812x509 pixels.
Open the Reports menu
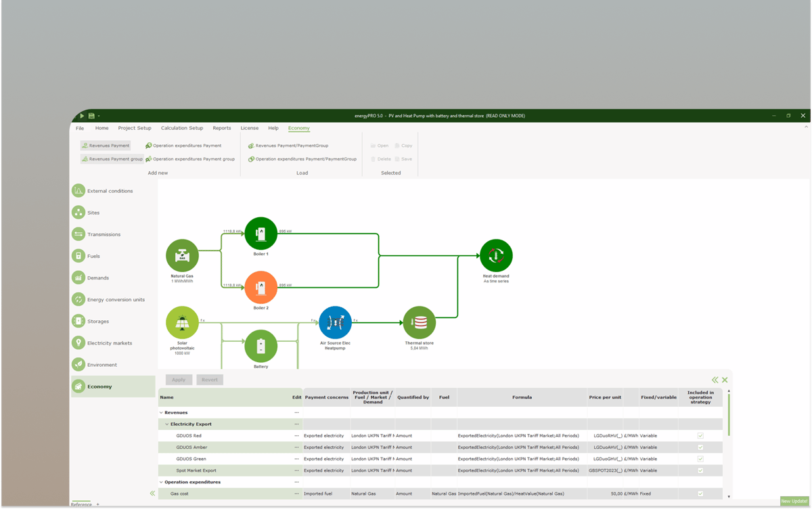click(x=222, y=128)
